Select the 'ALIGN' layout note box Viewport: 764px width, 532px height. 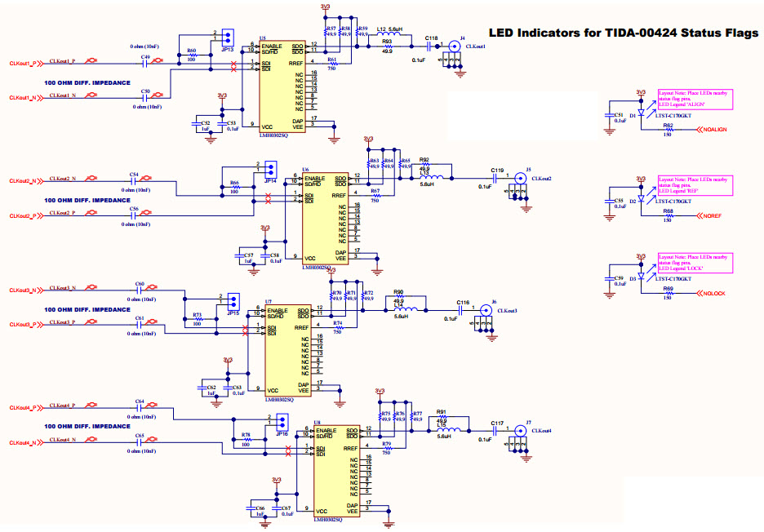pos(695,99)
